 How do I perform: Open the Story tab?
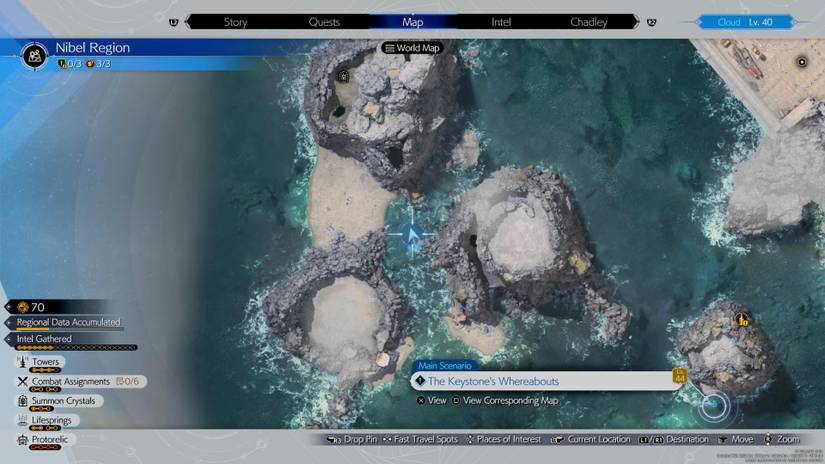click(236, 21)
